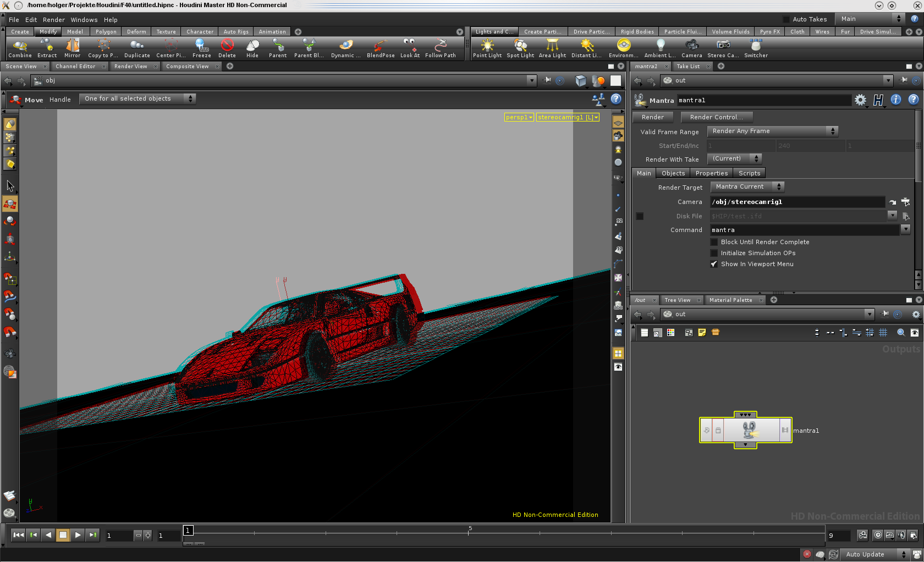Image resolution: width=924 pixels, height=562 pixels.
Task: Switch to the Objects tab
Action: click(x=673, y=173)
